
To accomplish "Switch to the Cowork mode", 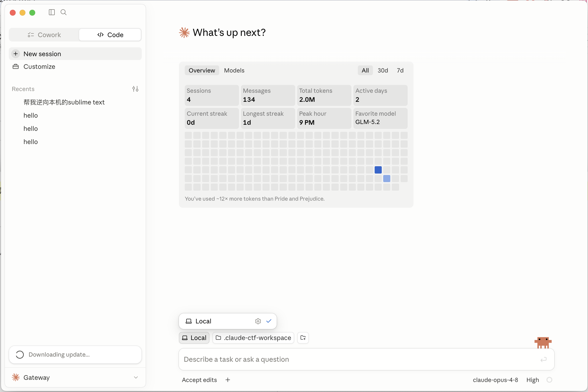I will 44,35.
